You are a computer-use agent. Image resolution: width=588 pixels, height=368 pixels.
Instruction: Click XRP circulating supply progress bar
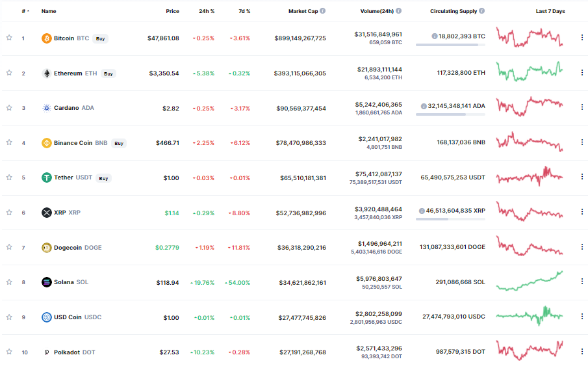(450, 219)
